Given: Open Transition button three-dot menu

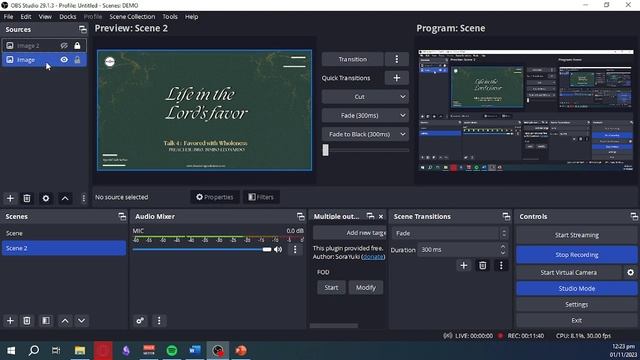Looking at the screenshot, I should [x=396, y=59].
